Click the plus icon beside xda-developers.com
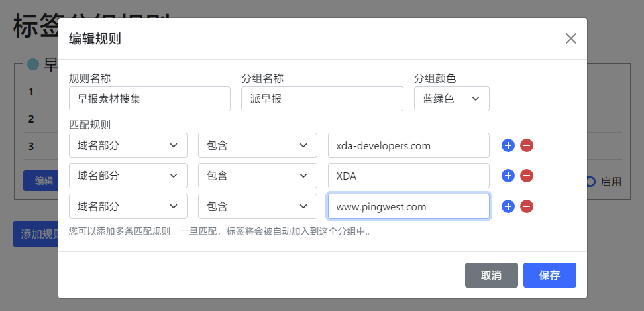Image resolution: width=644 pixels, height=311 pixels. coord(508,145)
